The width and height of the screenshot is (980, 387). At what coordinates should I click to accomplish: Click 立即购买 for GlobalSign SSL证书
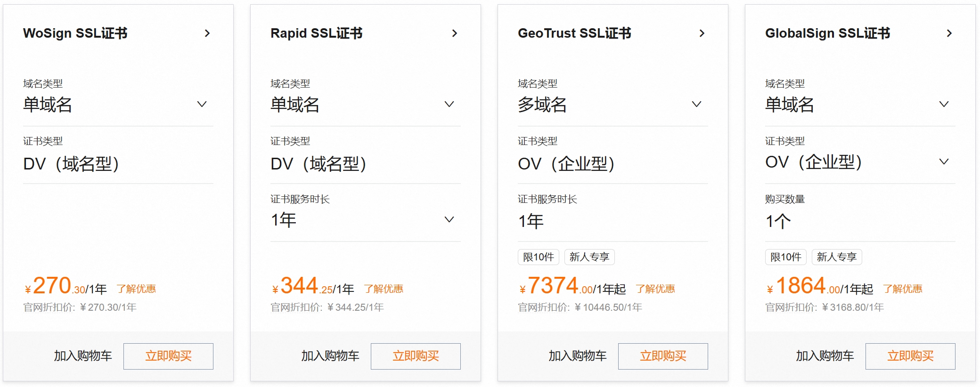(910, 356)
